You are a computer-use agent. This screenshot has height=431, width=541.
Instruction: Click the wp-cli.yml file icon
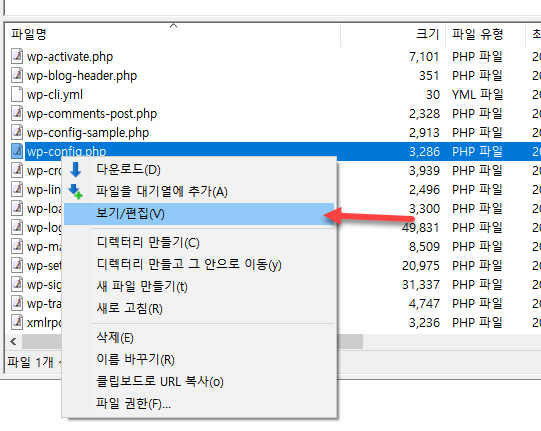point(17,95)
